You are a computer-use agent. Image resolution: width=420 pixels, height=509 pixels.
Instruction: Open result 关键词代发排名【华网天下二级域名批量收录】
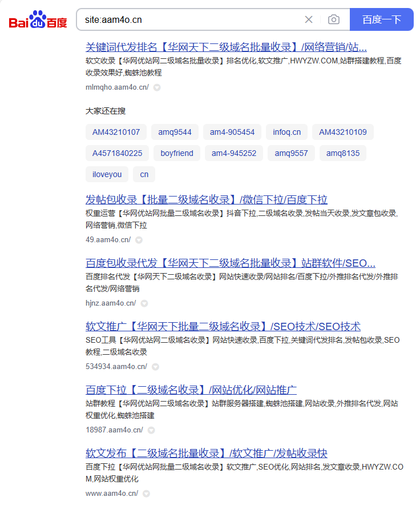(x=226, y=47)
